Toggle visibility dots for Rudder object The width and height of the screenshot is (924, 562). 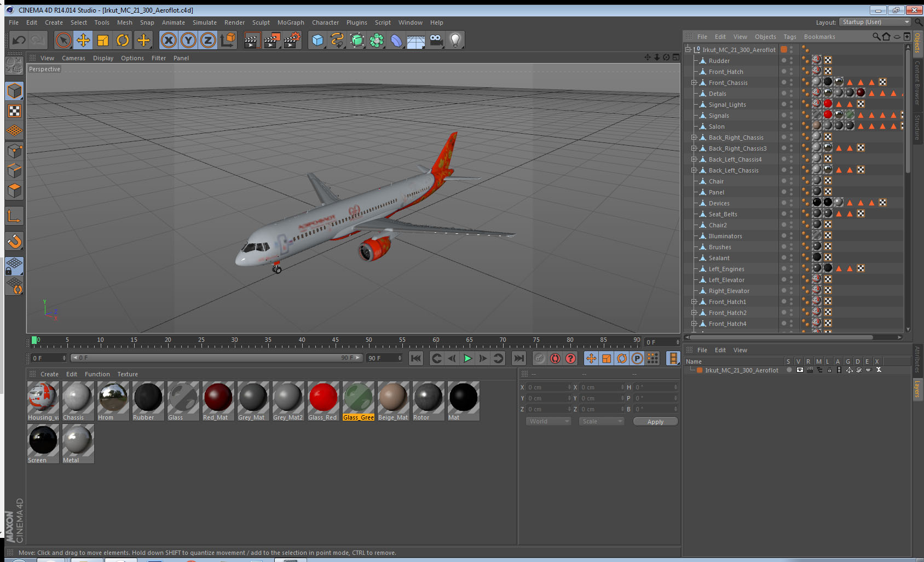tap(791, 60)
